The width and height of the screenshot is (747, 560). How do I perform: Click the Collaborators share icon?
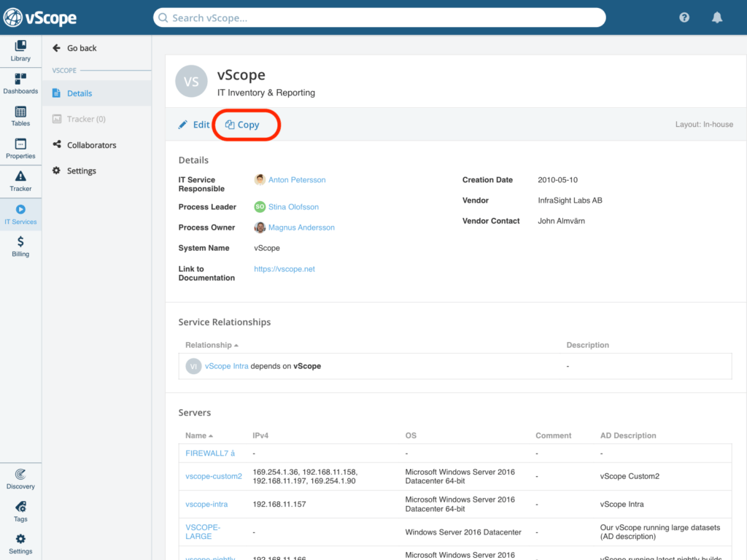tap(57, 144)
